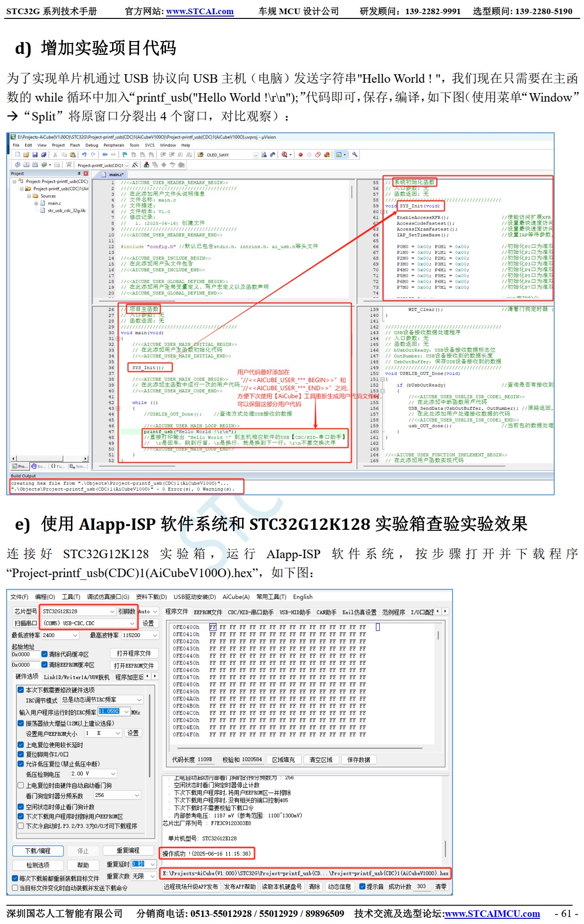Toggle 振荡器放大增益 checkbox
The width and height of the screenshot is (584, 924).
[x=21, y=723]
